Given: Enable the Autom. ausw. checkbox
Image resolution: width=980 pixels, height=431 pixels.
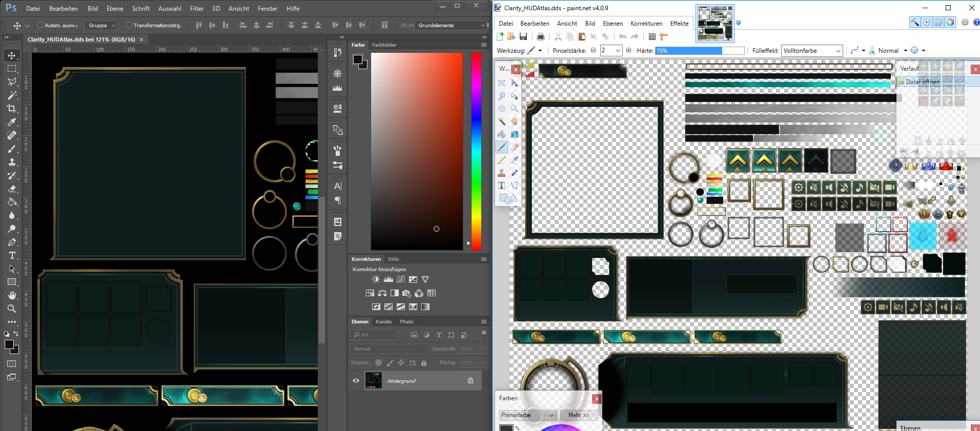Looking at the screenshot, I should pos(40,25).
